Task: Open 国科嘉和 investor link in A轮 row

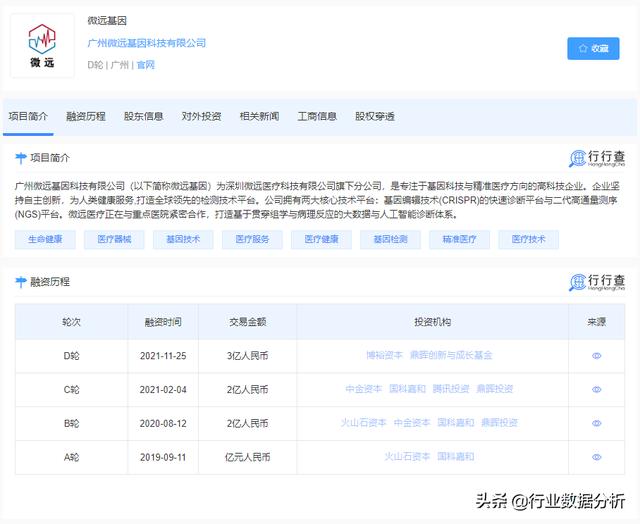Action: click(456, 457)
